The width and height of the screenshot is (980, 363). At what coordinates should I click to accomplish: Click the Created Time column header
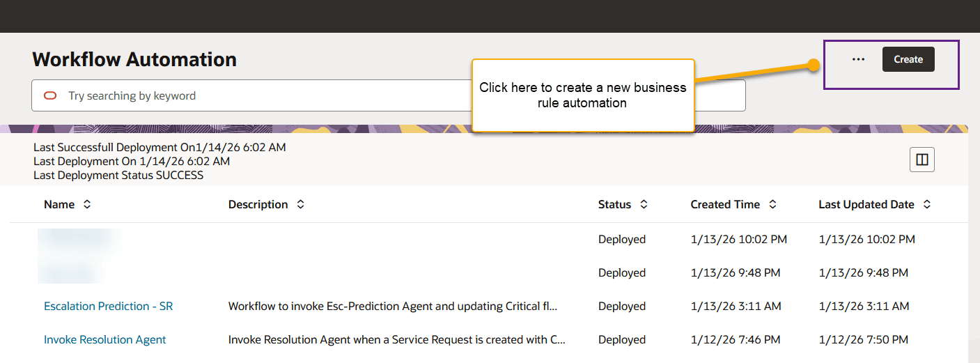[725, 204]
